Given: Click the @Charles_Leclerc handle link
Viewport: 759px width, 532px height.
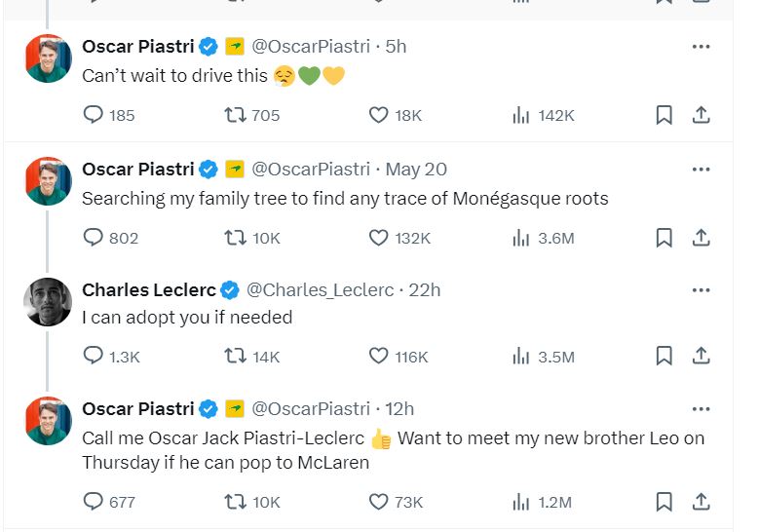Looking at the screenshot, I should [x=320, y=290].
